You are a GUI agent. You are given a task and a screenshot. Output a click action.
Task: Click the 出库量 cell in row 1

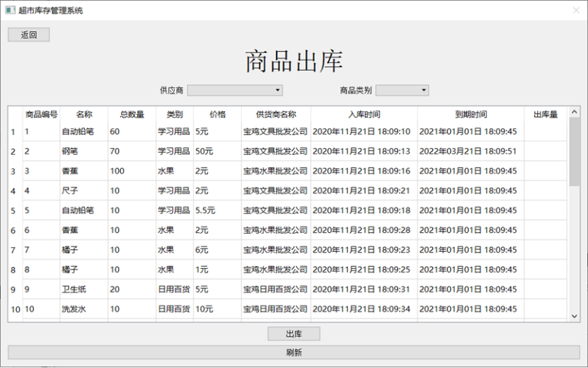pyautogui.click(x=546, y=132)
